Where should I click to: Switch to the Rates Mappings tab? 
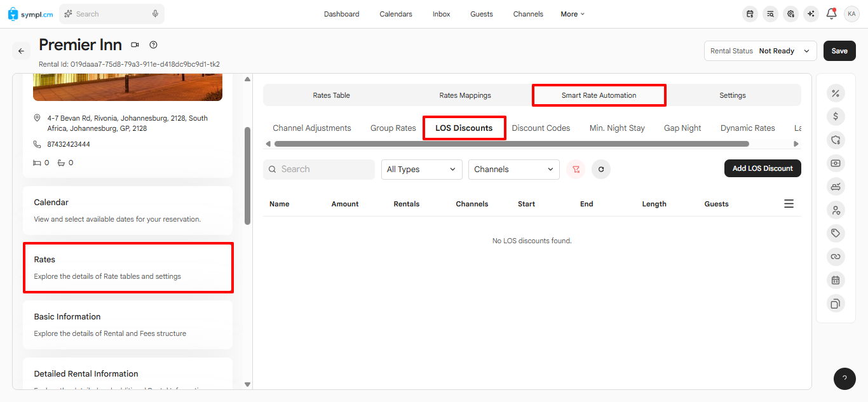(x=465, y=95)
